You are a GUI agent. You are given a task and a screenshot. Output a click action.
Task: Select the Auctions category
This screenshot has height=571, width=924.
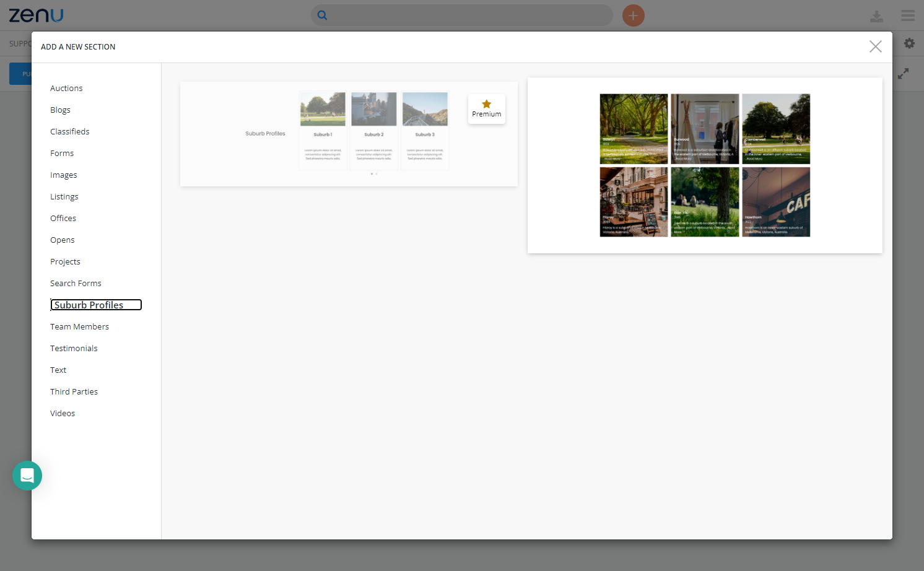pos(66,89)
